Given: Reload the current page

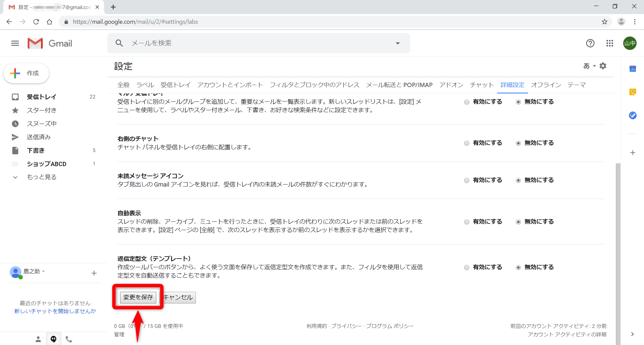Looking at the screenshot, I should click(36, 22).
